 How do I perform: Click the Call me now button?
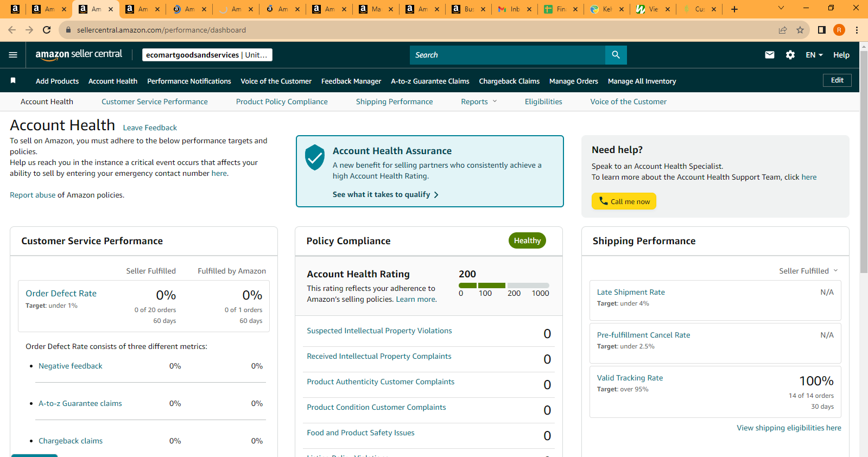[624, 201]
